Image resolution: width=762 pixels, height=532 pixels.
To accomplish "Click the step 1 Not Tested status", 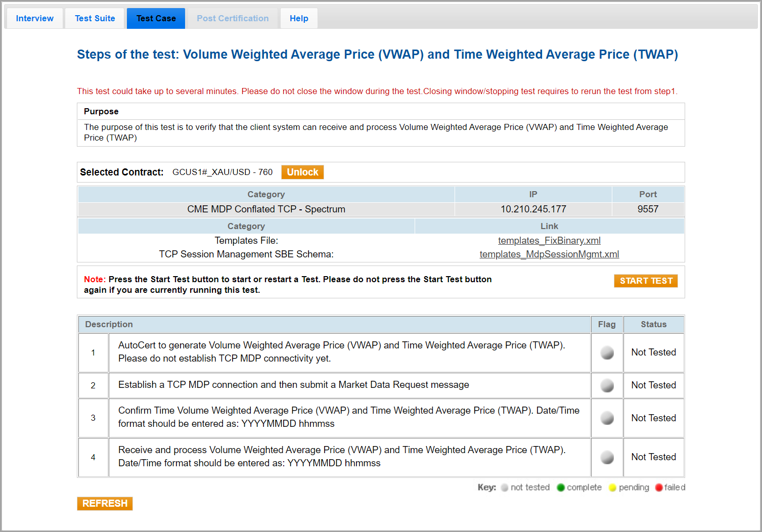I will click(653, 352).
